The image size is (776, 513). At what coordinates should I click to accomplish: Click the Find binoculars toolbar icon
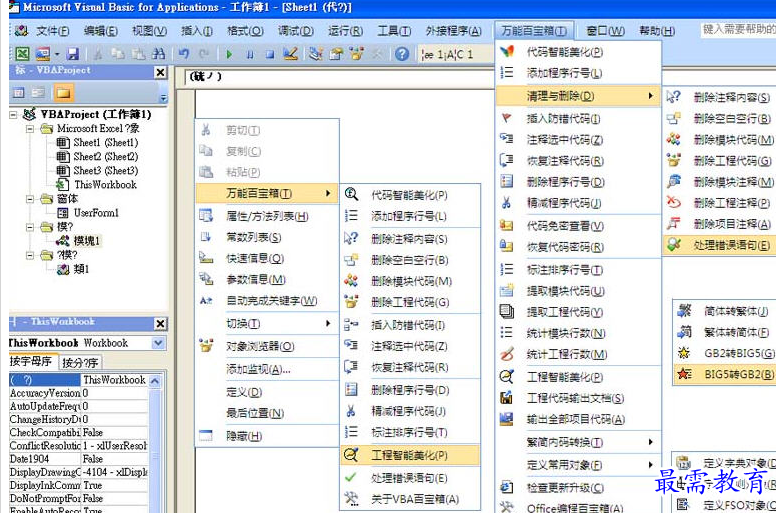coord(158,53)
